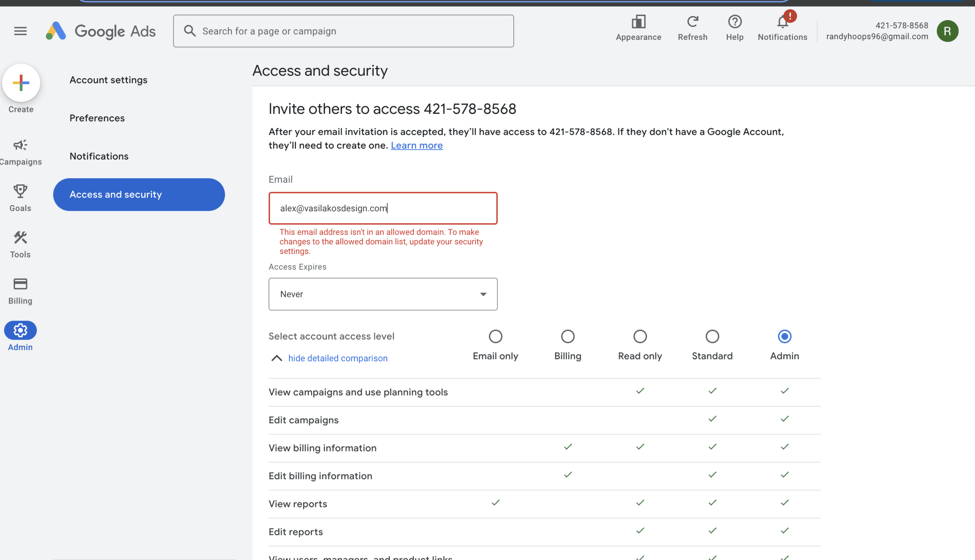Open the hamburger main menu
Viewport: 975px width, 560px height.
[21, 31]
